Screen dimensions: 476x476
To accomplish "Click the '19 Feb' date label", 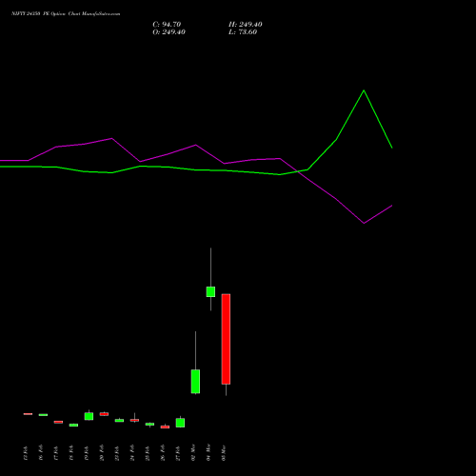I will 87,453.
